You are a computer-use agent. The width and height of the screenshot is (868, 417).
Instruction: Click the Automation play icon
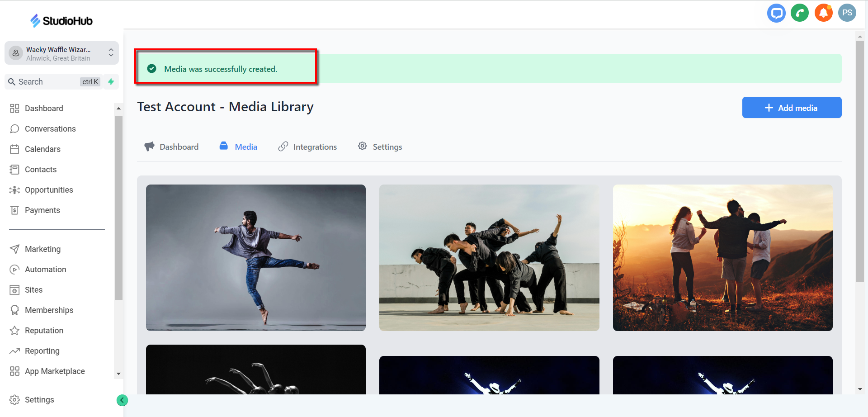[x=14, y=270]
